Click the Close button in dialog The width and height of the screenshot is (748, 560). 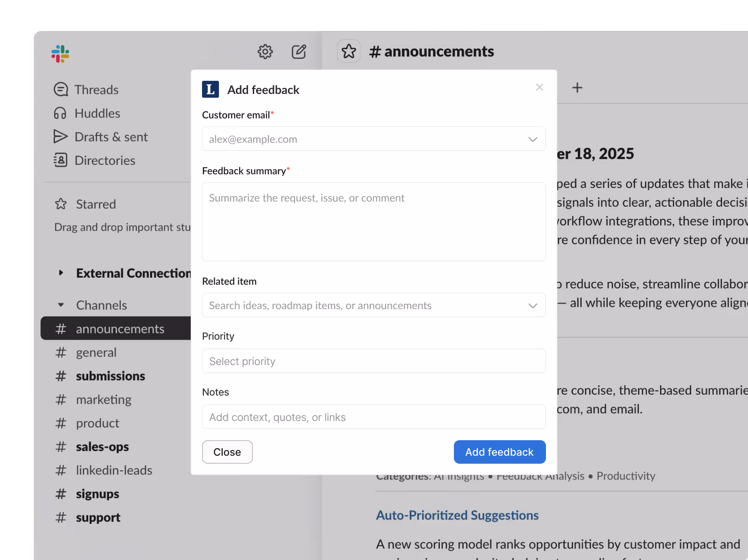coord(227,452)
